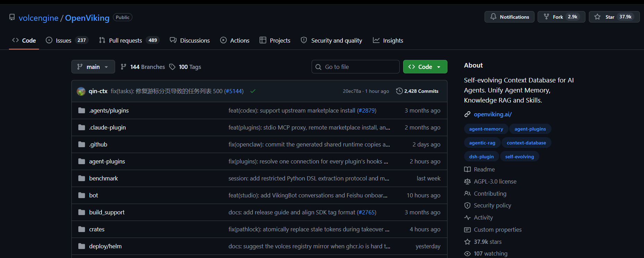Click the folder icon for benchmark

(81, 178)
